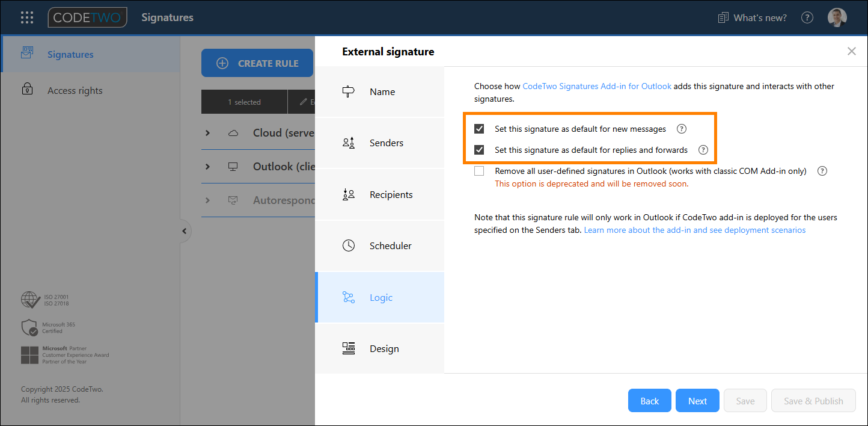Close the External signature dialog
Screen dimensions: 868x426
pyautogui.click(x=851, y=51)
